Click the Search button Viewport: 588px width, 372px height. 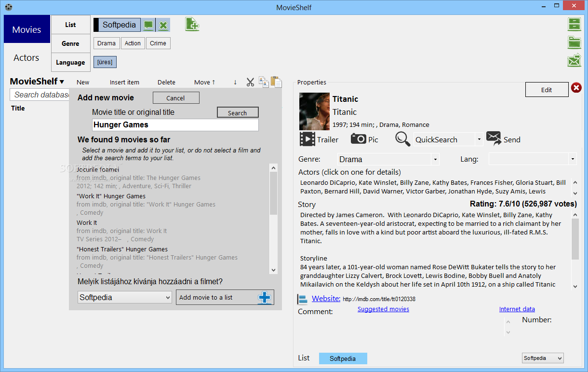click(x=238, y=112)
